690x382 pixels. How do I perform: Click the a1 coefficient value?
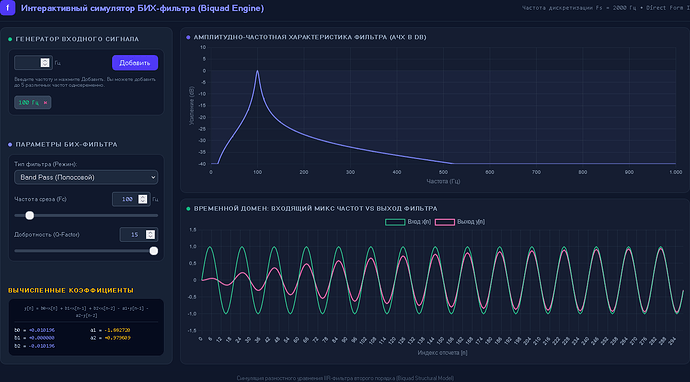tap(117, 330)
